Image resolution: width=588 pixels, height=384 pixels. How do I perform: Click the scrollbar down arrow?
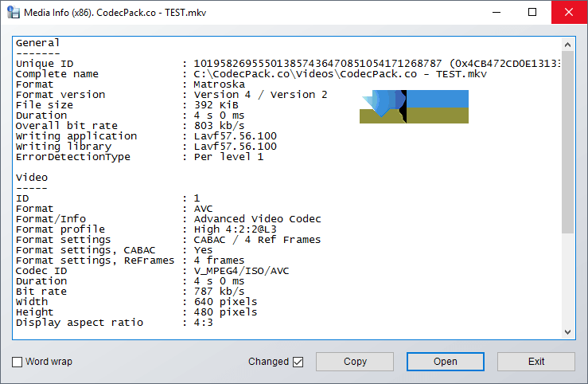[x=568, y=332]
